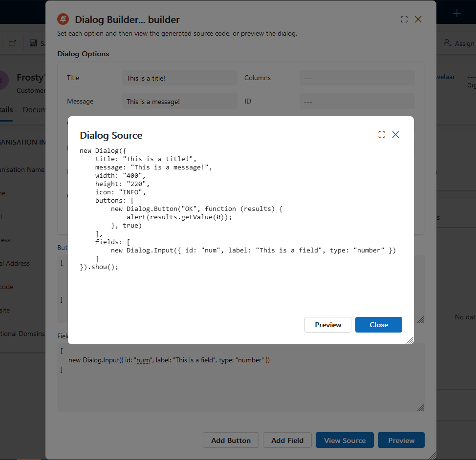Click the Title input containing 'This is a title!'

coord(179,78)
